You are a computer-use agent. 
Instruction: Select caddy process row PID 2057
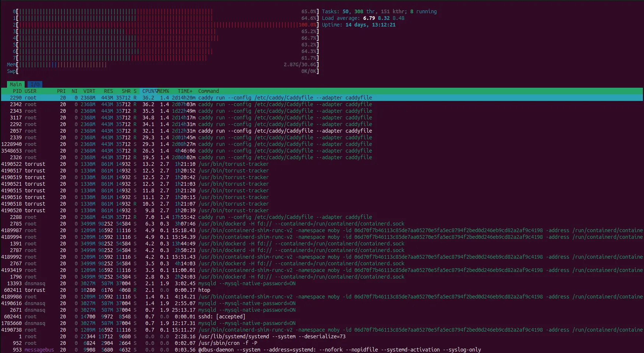pos(322,131)
